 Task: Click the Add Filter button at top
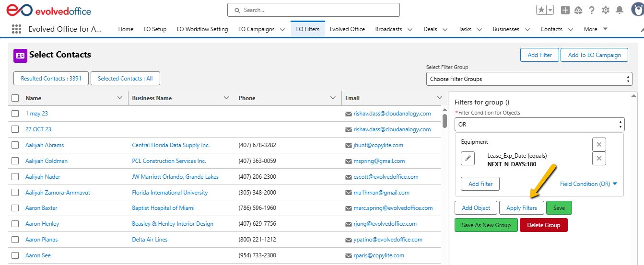539,55
